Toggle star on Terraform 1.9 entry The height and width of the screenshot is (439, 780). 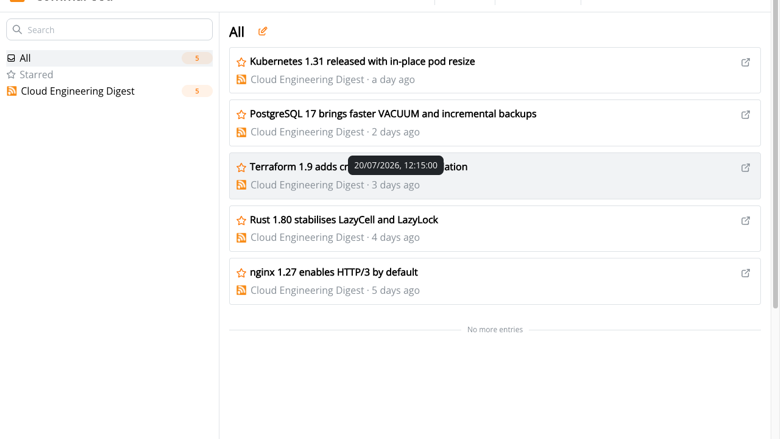pyautogui.click(x=241, y=168)
